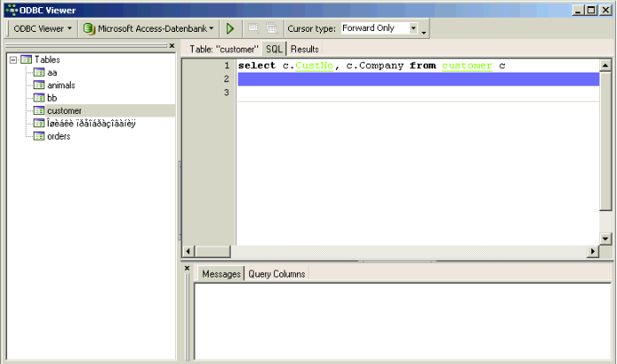The height and width of the screenshot is (364, 617).
Task: Select the customer table in tree
Action: click(64, 110)
